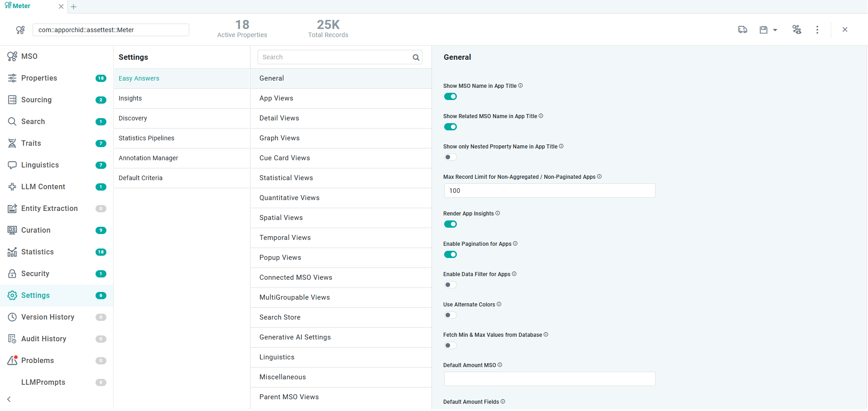Open the Statistics Pipelines settings
The image size is (868, 411).
[x=146, y=138]
